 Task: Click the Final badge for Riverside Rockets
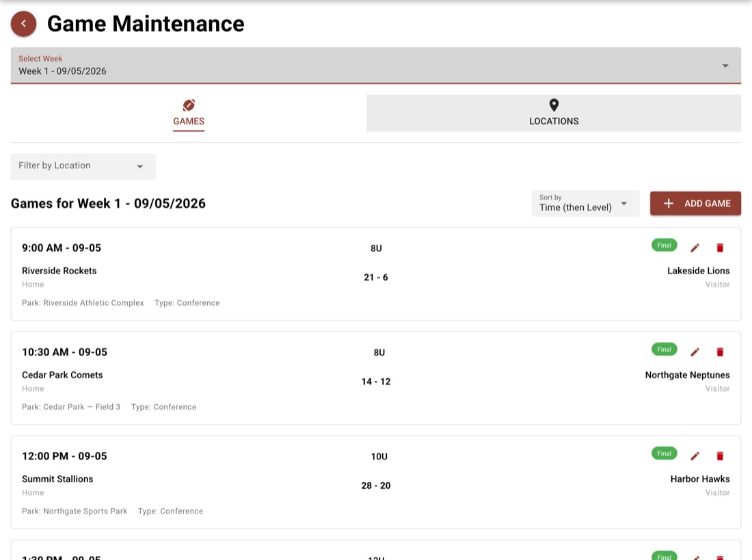664,245
